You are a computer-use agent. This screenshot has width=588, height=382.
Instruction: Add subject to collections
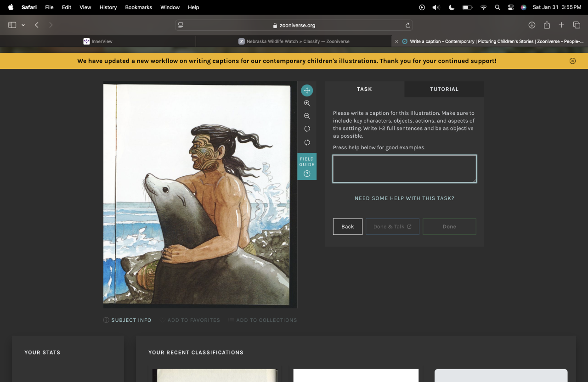[263, 320]
